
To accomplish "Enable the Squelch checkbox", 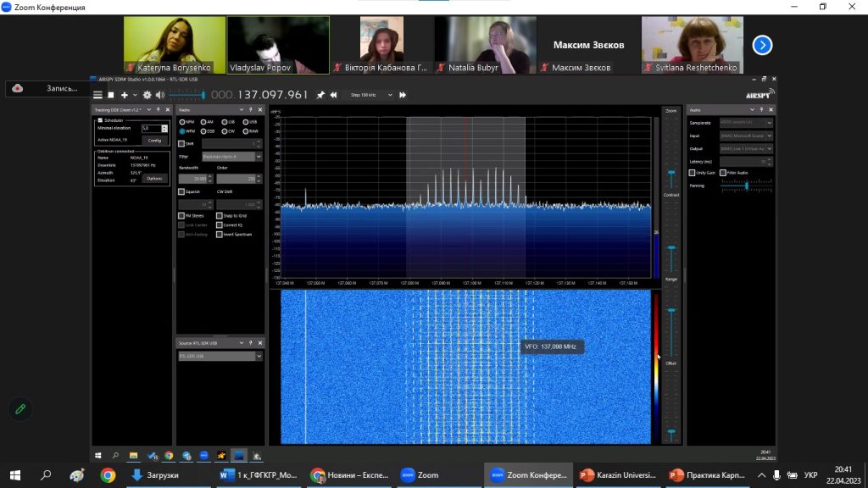I will pos(181,192).
